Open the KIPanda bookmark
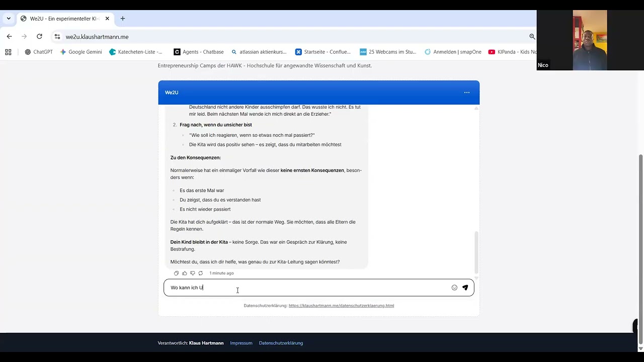644x362 pixels. (512, 52)
